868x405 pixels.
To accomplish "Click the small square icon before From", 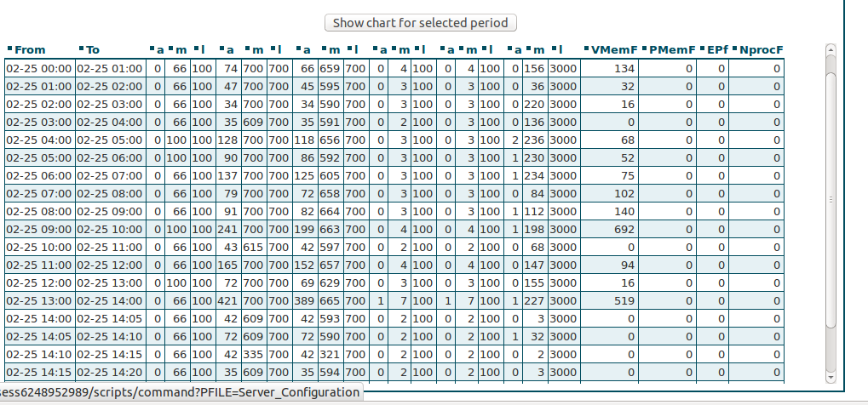I will (9, 48).
